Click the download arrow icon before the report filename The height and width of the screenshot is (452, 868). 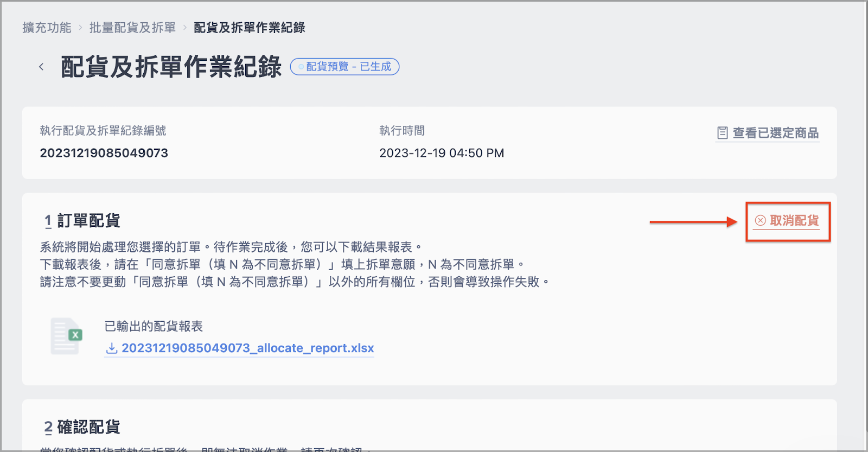tap(111, 348)
